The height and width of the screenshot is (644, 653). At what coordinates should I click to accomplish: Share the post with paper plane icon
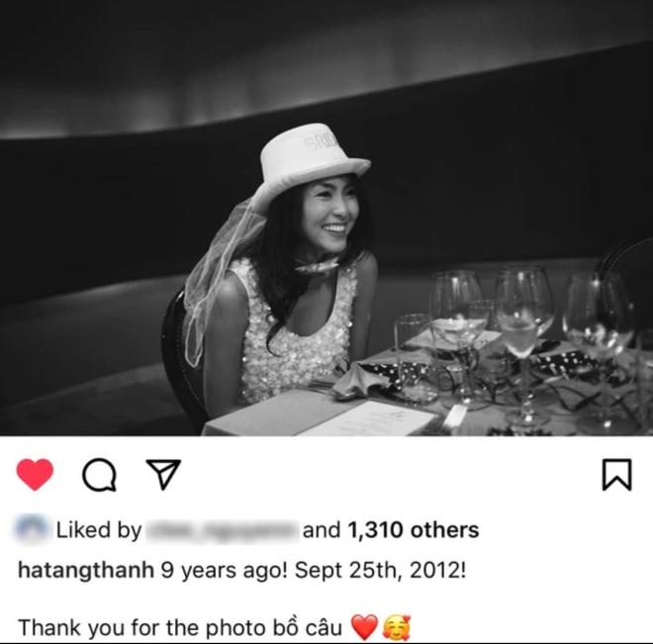click(163, 474)
